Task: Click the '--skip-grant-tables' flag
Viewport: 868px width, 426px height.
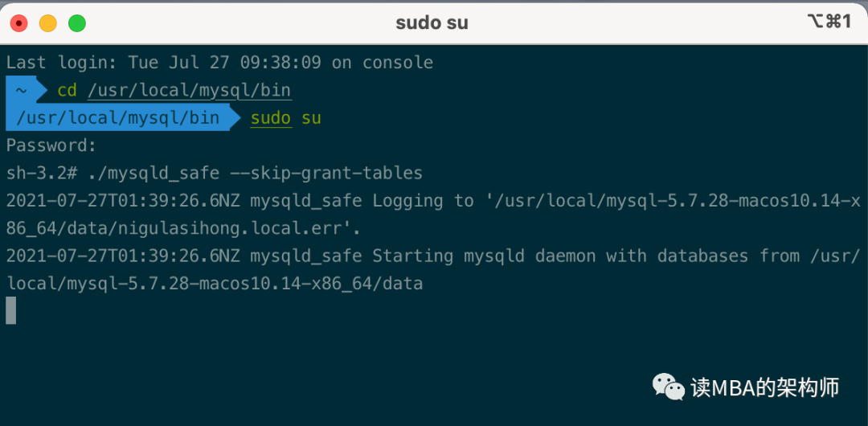Action: (x=326, y=174)
